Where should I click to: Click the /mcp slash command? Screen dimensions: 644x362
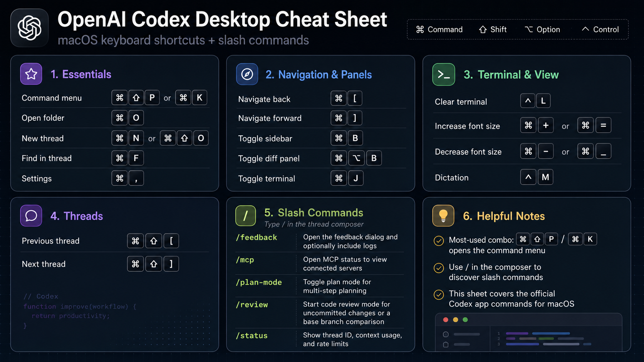click(x=245, y=260)
